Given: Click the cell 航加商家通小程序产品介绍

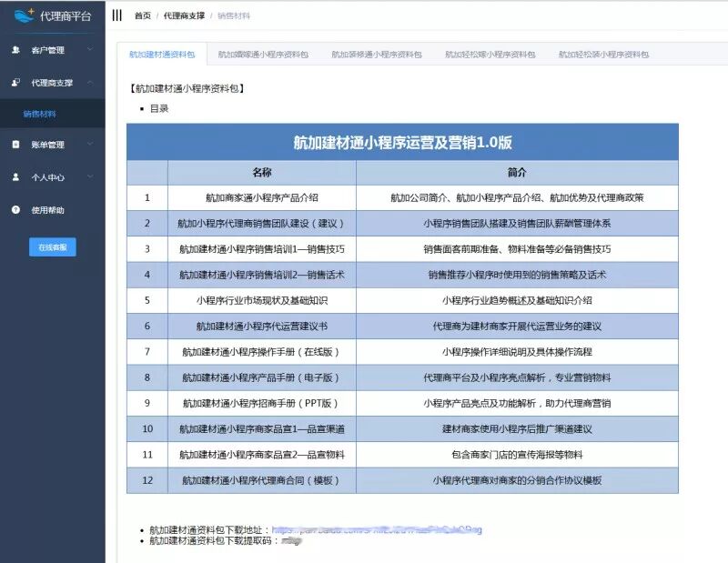Looking at the screenshot, I should pyautogui.click(x=262, y=197).
